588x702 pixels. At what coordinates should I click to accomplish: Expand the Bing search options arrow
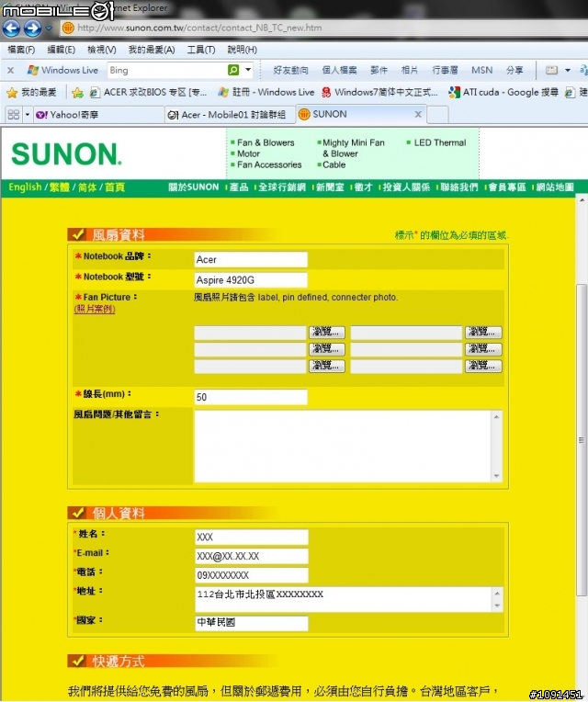click(248, 70)
